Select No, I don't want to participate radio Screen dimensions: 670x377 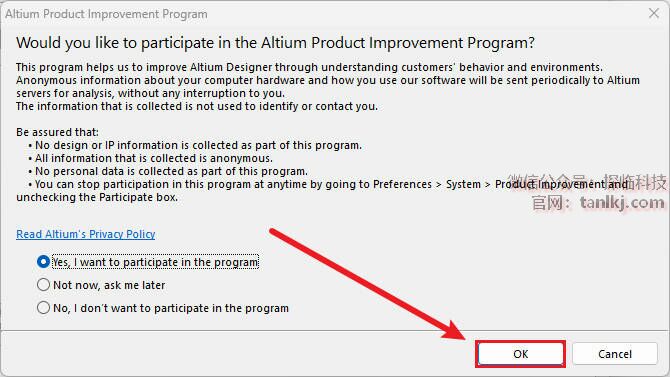(43, 308)
